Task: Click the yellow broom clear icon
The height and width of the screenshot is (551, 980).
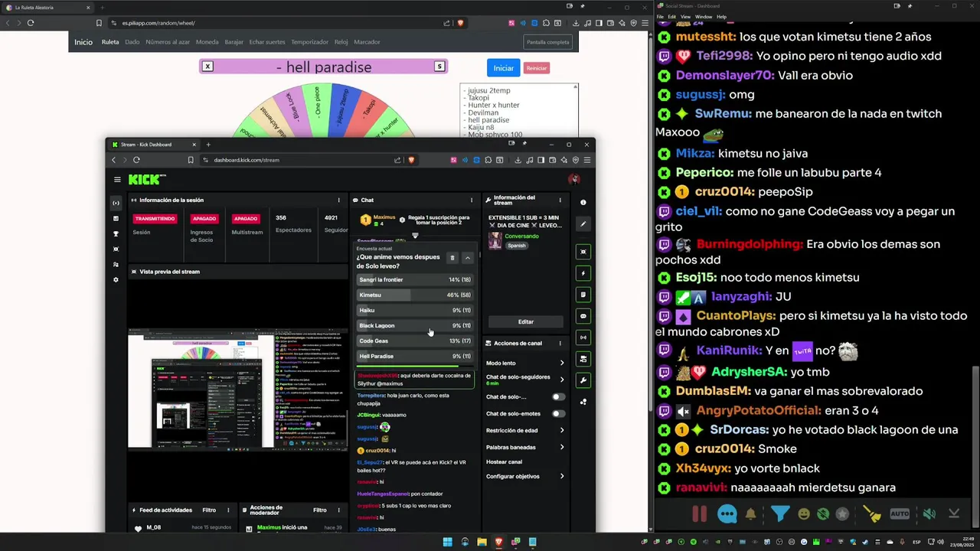Action: (x=872, y=514)
